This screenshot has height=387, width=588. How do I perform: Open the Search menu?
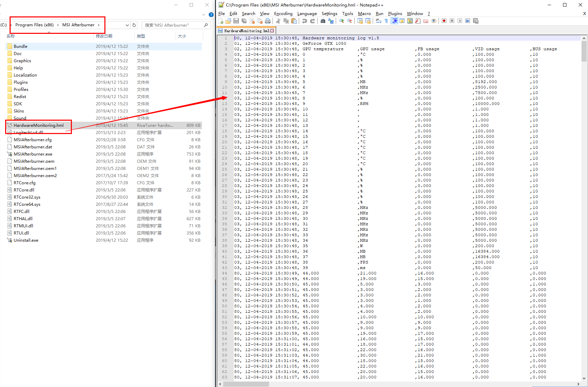[x=248, y=14]
